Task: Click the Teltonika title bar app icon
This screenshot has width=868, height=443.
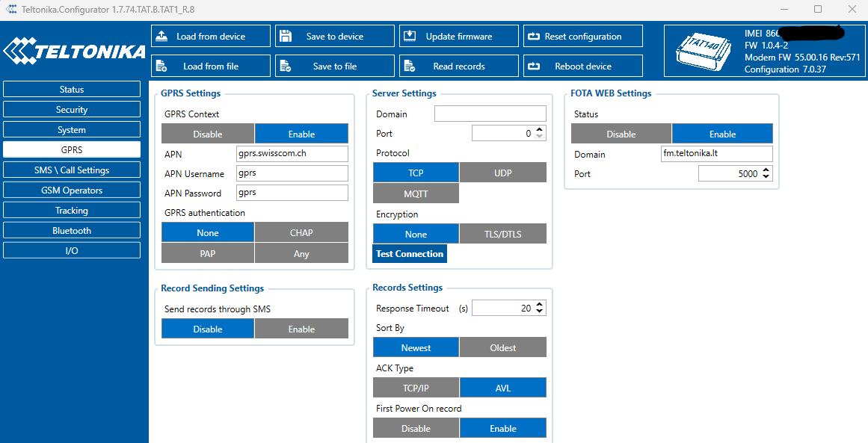Action: click(10, 10)
